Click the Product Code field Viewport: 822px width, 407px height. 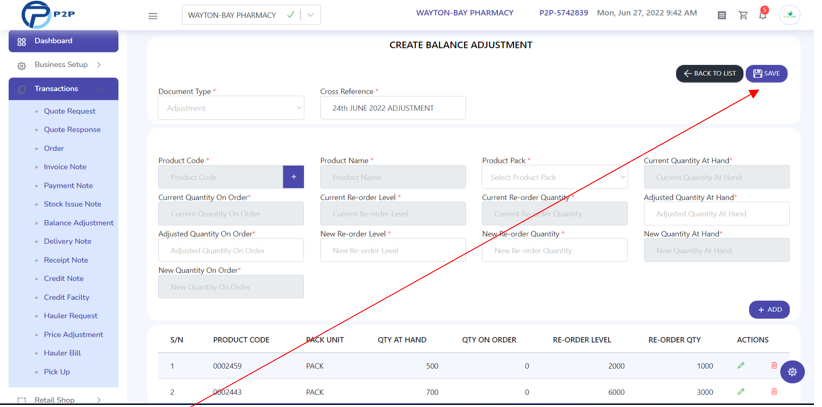221,177
